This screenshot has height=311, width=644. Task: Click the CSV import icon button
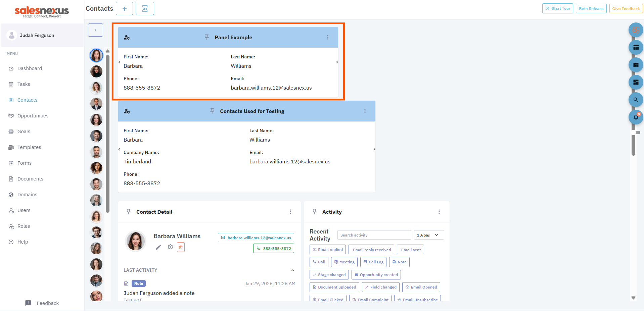pos(145,8)
